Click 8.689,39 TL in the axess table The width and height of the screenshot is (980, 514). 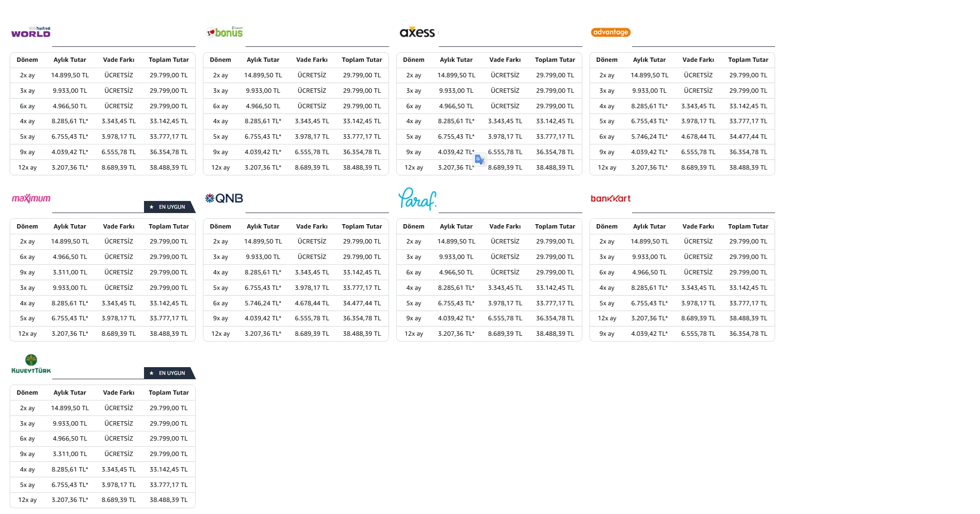[505, 168]
